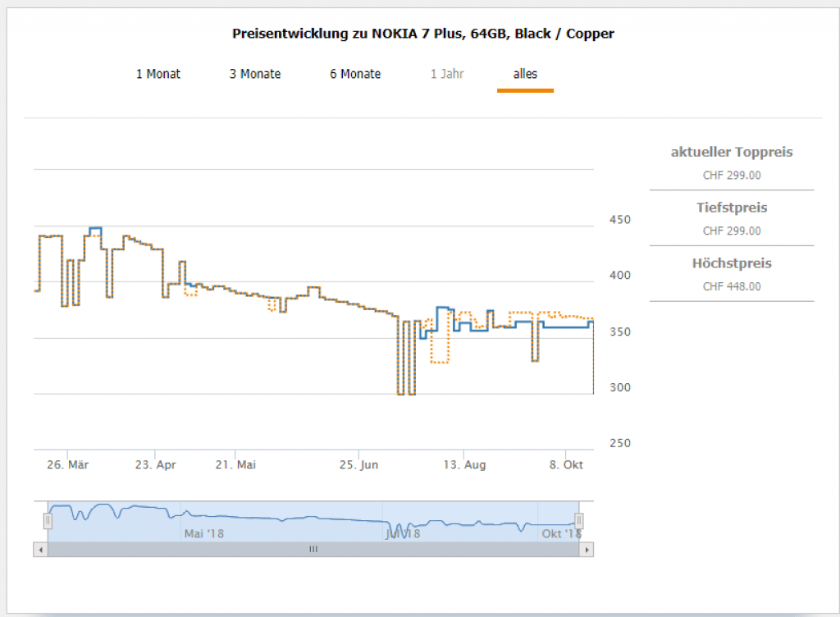Click the chart title Preisentwicklung zu NOKIA 7 Plus
The height and width of the screenshot is (617, 840).
click(x=423, y=34)
